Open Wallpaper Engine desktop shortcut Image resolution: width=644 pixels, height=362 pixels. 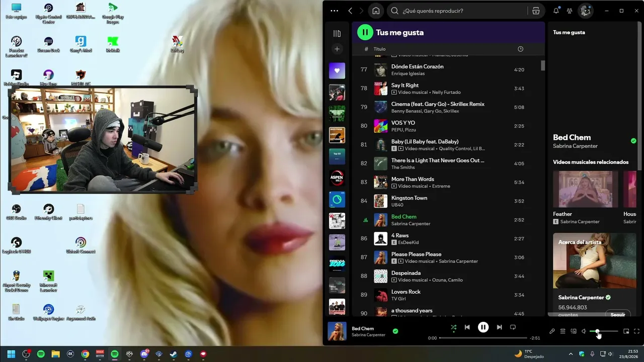pyautogui.click(x=48, y=313)
